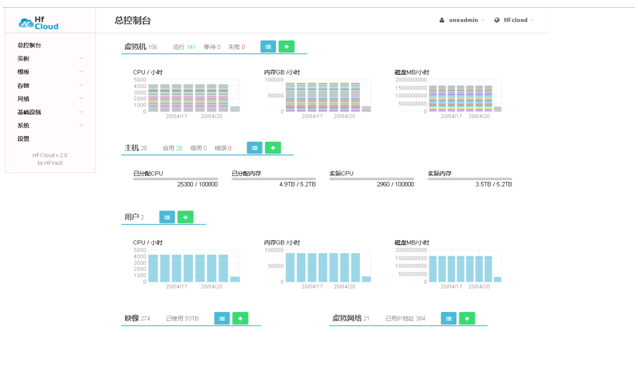Open the virtual machine list icon
This screenshot has height=382, width=638.
pos(268,47)
